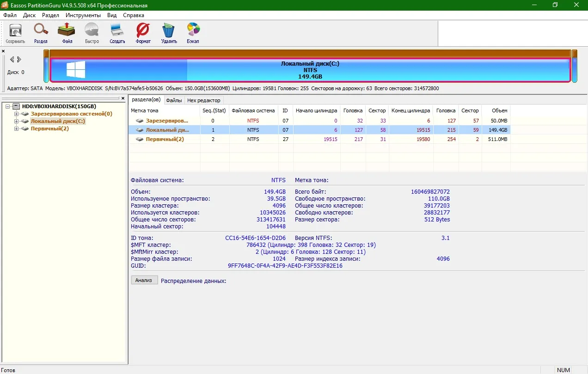Screen dimensions: 588x374
Task: Collapse the HD0:VBOXHARDDISK(150GB) tree node
Action: [8, 106]
